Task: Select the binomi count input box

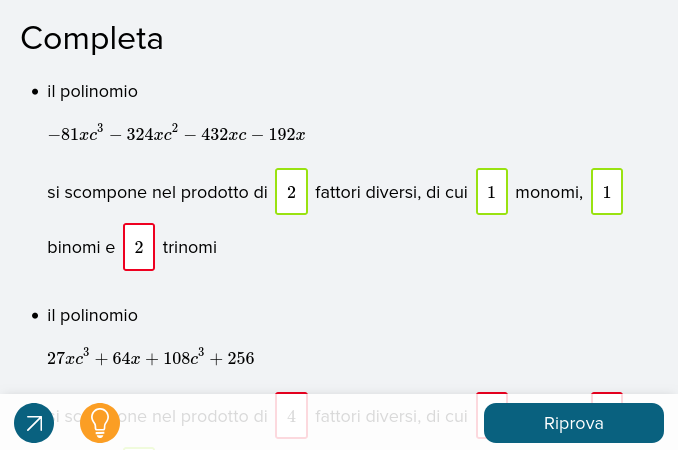Action: 607,191
